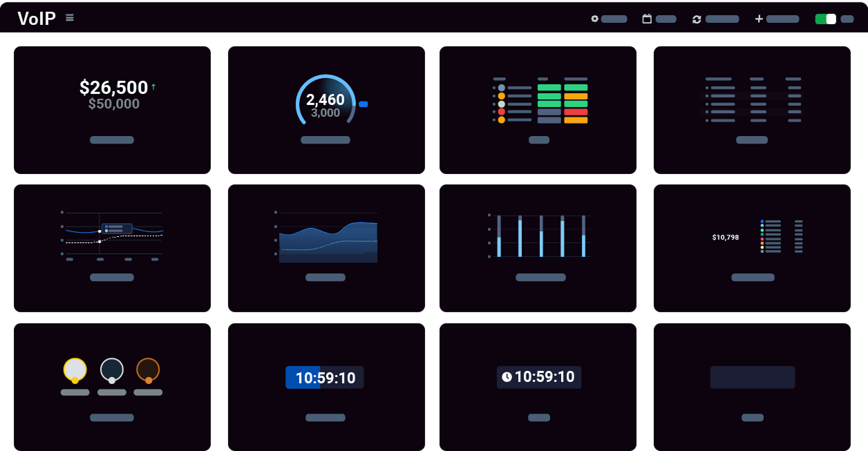
Task: Select the red status dot in the queue list
Action: [x=502, y=112]
